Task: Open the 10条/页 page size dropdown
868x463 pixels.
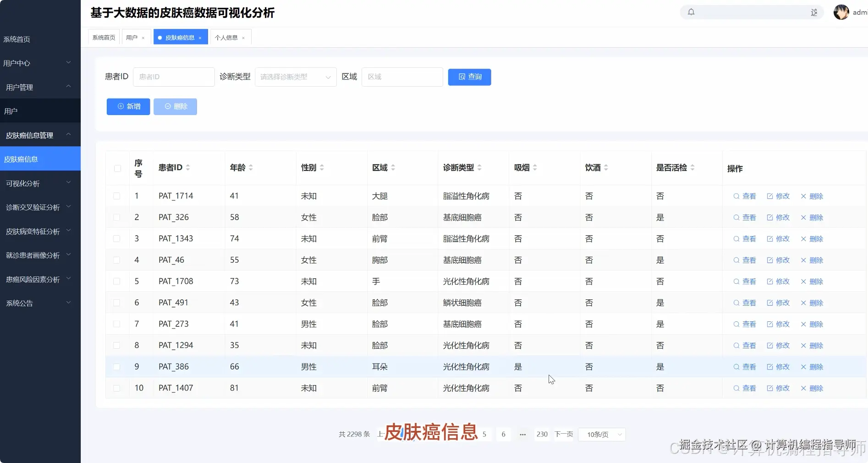Action: pyautogui.click(x=602, y=435)
